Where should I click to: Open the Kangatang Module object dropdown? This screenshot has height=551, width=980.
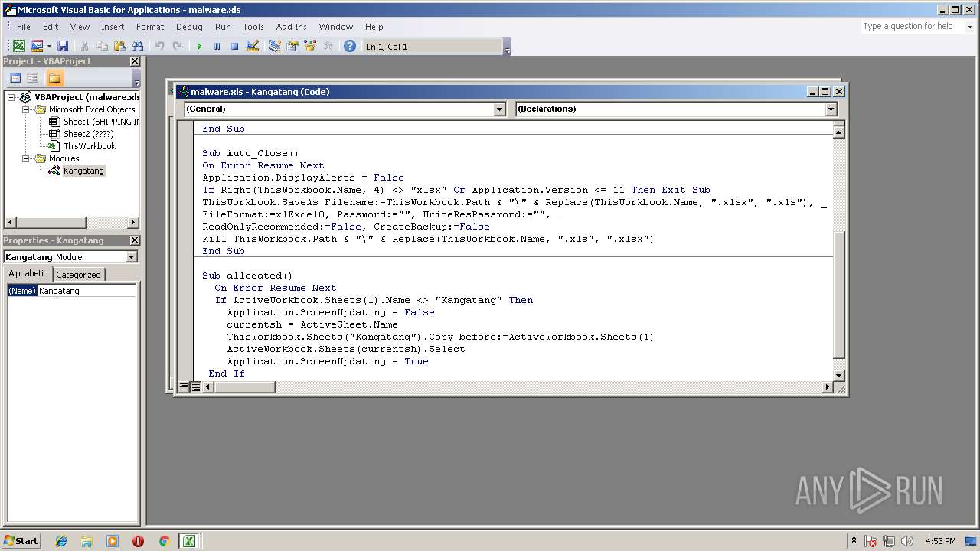[x=131, y=257]
